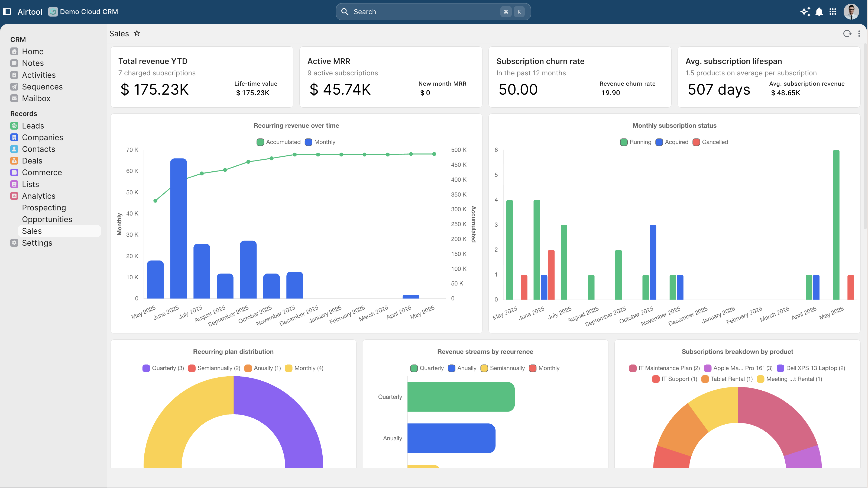868x488 pixels.
Task: Click the Sequences sidebar icon
Action: 14,87
